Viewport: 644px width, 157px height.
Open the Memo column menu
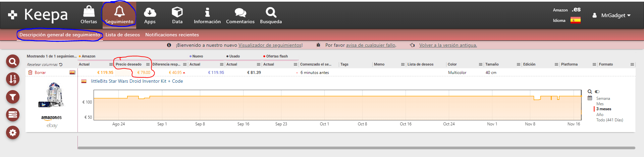pyautogui.click(x=403, y=65)
